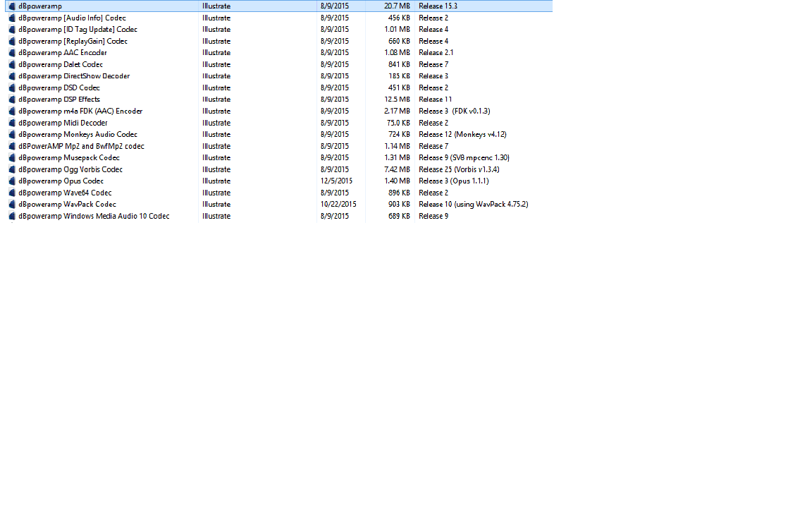Click the dBpoweramp DSD Codec icon
This screenshot has height=508, width=812.
pos(12,88)
